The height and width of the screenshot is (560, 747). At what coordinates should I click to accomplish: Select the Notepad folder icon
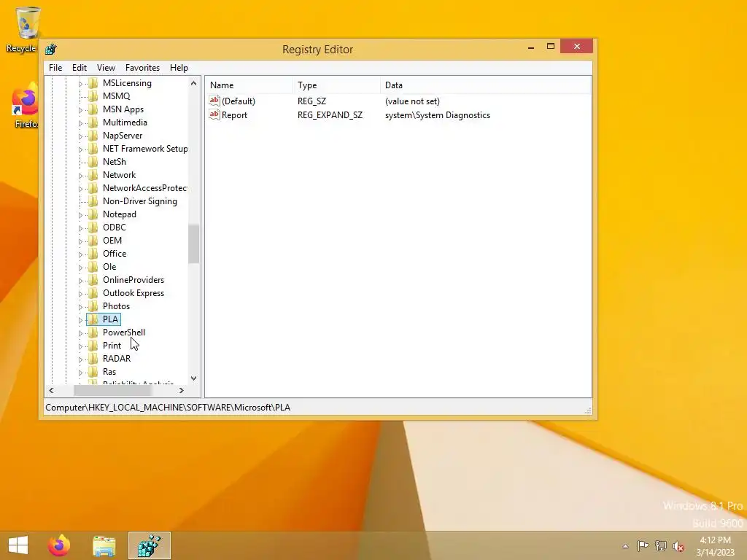coord(93,214)
